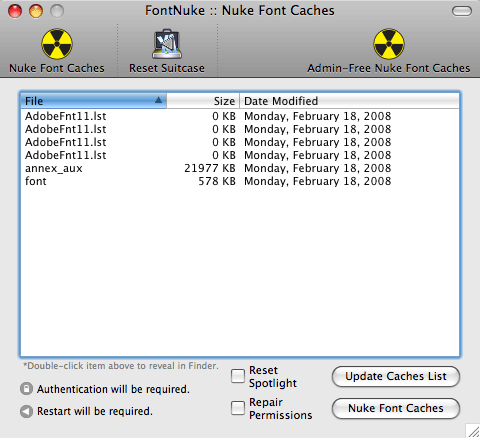Sort by the File column header

[93, 101]
